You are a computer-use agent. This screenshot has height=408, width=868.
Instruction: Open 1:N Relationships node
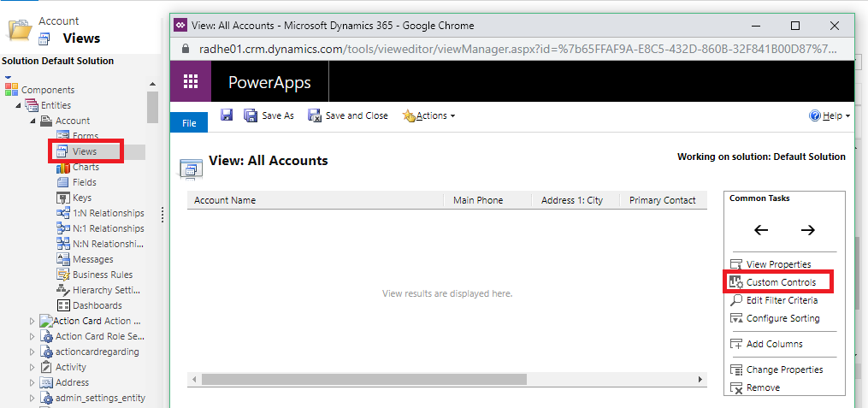click(100, 213)
